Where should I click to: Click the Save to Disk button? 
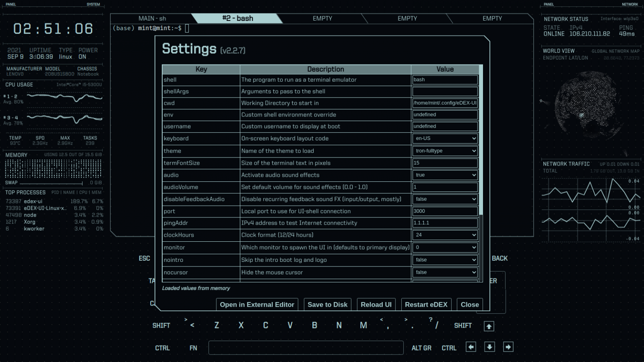pos(327,305)
